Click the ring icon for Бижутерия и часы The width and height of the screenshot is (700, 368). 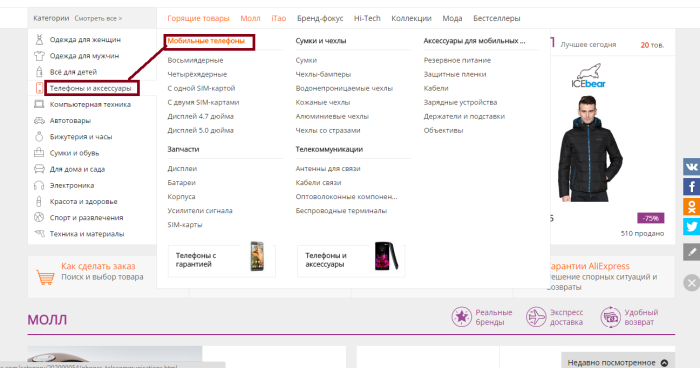click(39, 137)
